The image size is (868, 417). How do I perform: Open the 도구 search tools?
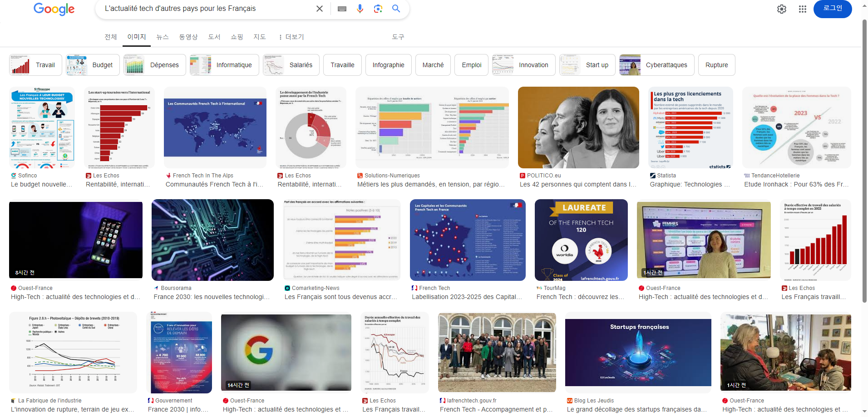pos(398,37)
